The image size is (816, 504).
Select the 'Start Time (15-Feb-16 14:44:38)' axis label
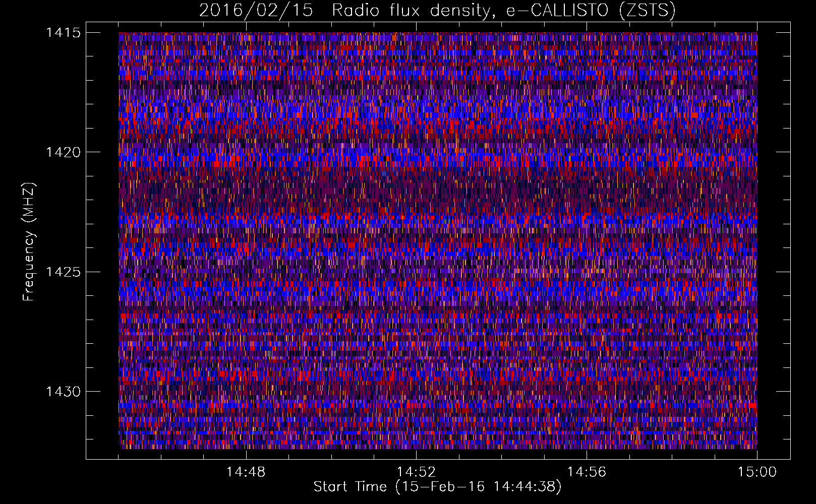tap(437, 487)
